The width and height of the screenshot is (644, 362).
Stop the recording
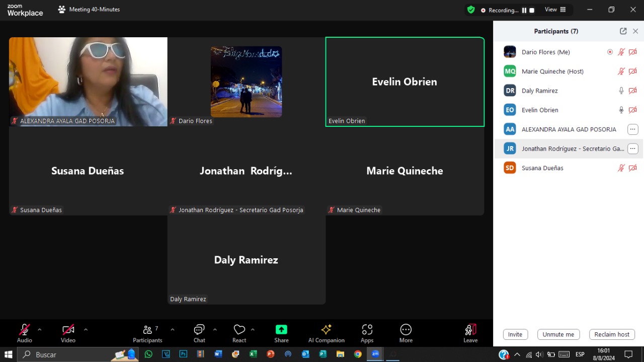(532, 10)
